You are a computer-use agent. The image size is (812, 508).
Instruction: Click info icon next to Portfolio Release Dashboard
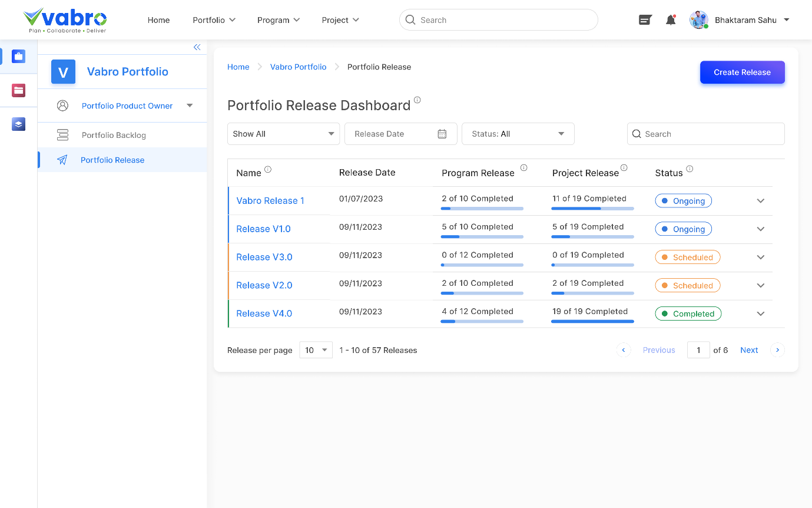click(x=417, y=100)
